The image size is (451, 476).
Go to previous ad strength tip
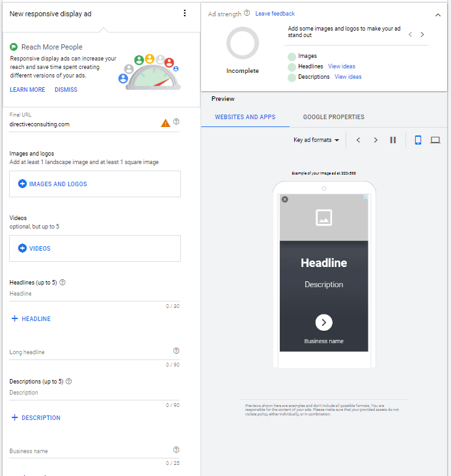click(x=411, y=35)
